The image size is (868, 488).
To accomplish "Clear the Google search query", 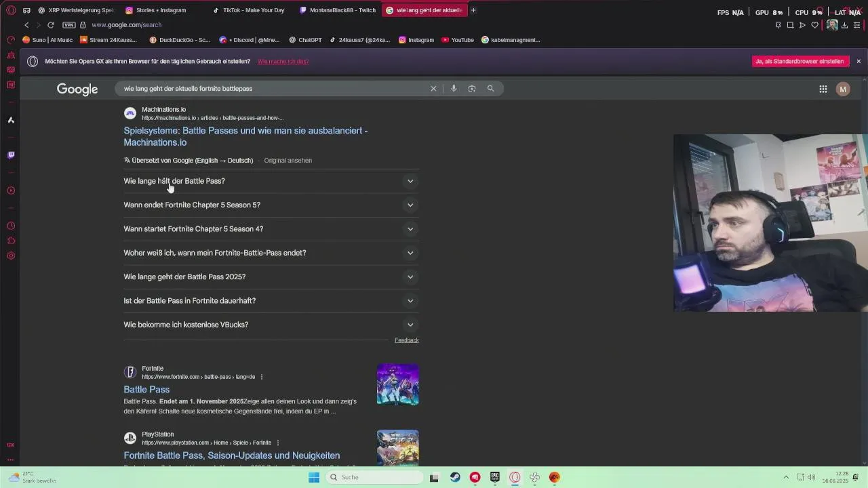I will coord(433,89).
